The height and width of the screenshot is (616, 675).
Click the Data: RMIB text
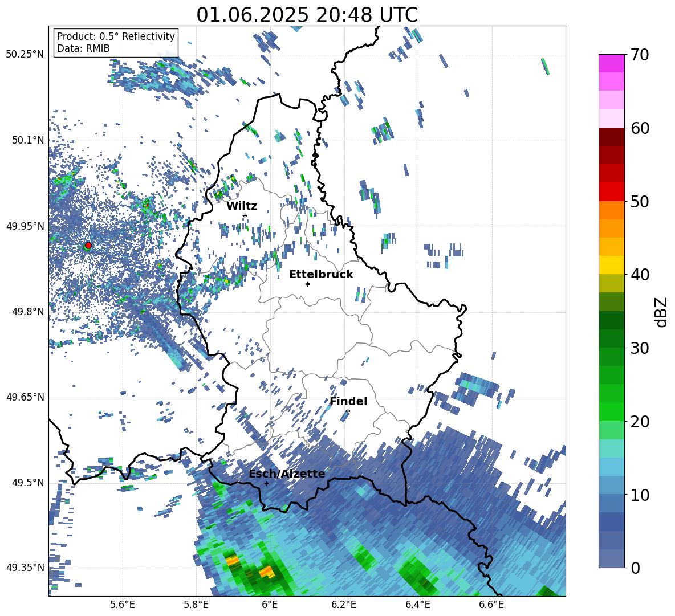click(83, 48)
